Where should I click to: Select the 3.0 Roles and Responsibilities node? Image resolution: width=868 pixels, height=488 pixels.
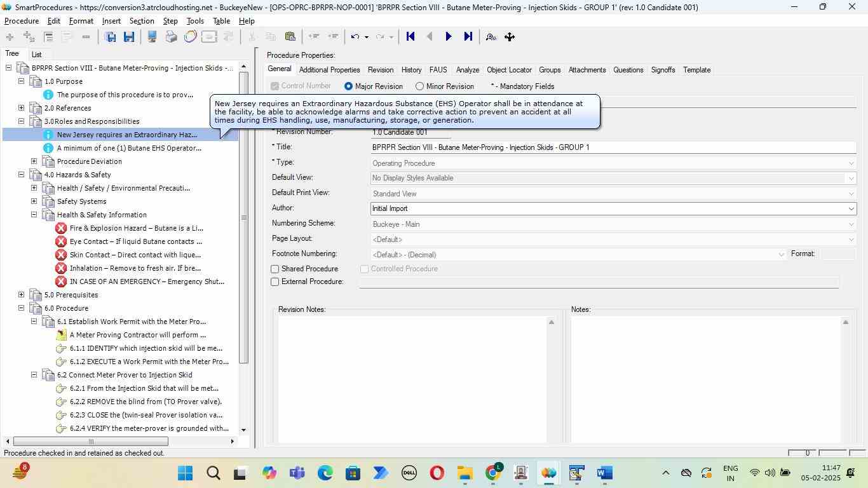coord(92,121)
